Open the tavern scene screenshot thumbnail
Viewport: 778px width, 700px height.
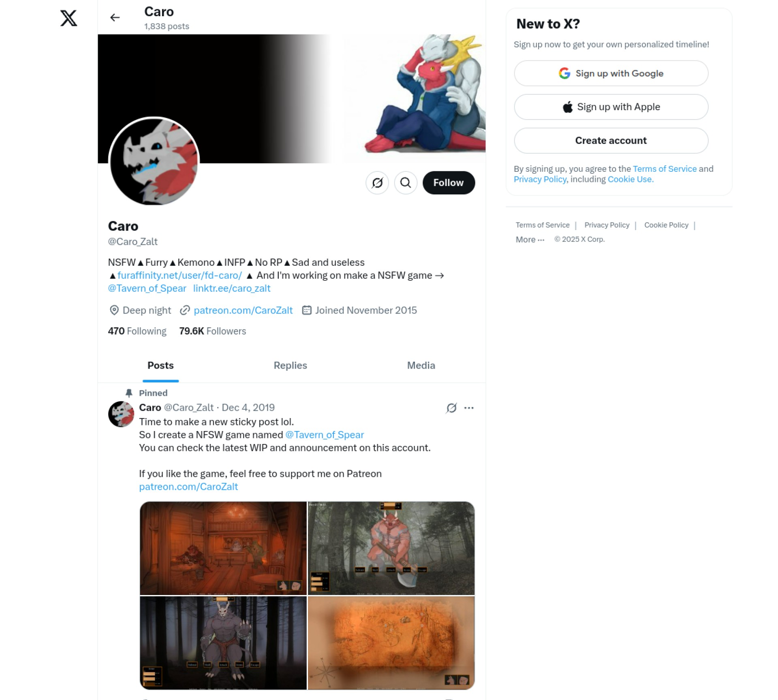click(223, 548)
